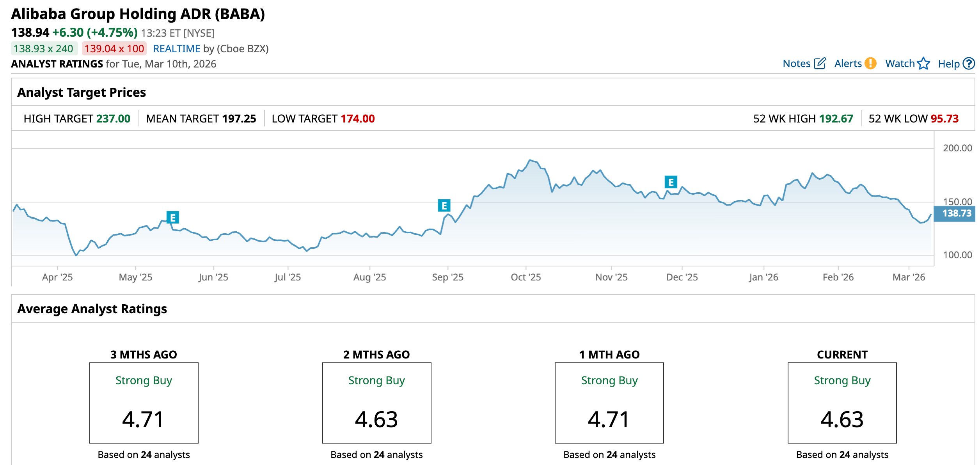Click the Help question mark icon
The width and height of the screenshot is (980, 465).
pyautogui.click(x=969, y=63)
